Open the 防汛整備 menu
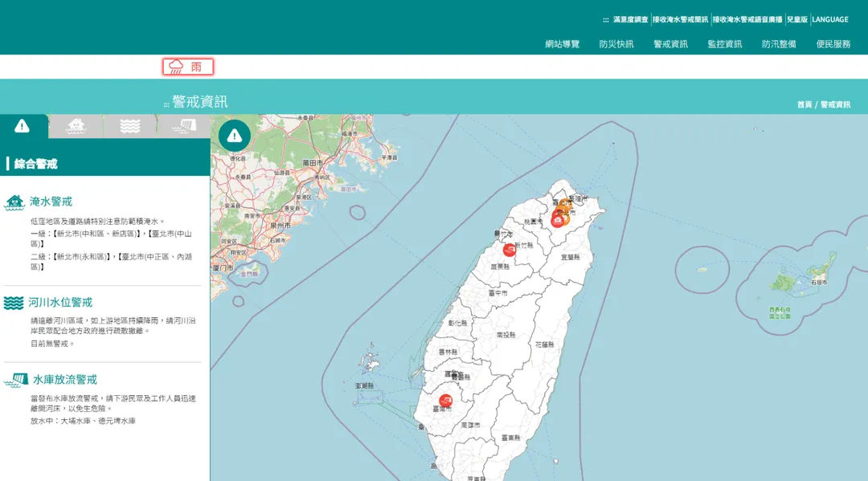The width and height of the screenshot is (868, 481). 779,44
